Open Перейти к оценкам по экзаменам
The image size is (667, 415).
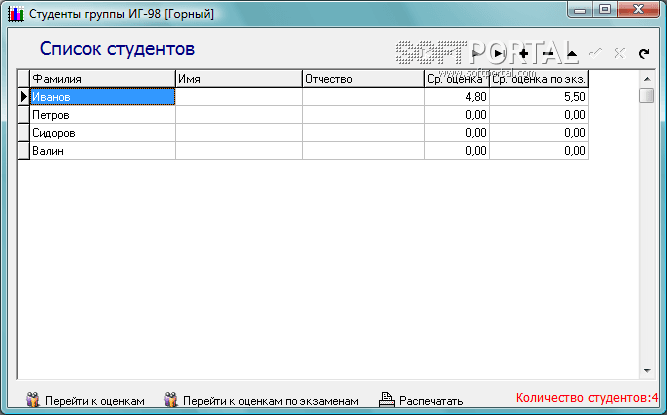tap(262, 401)
